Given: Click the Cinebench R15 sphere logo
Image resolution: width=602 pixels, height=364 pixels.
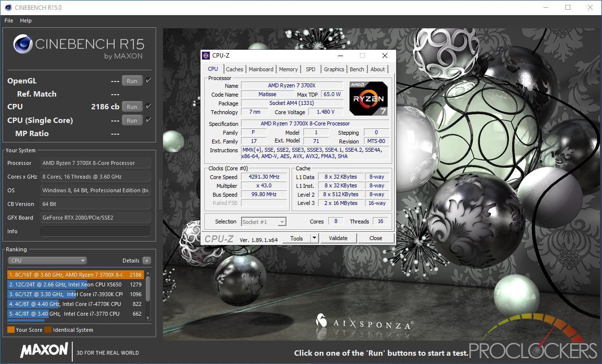Looking at the screenshot, I should [x=22, y=44].
